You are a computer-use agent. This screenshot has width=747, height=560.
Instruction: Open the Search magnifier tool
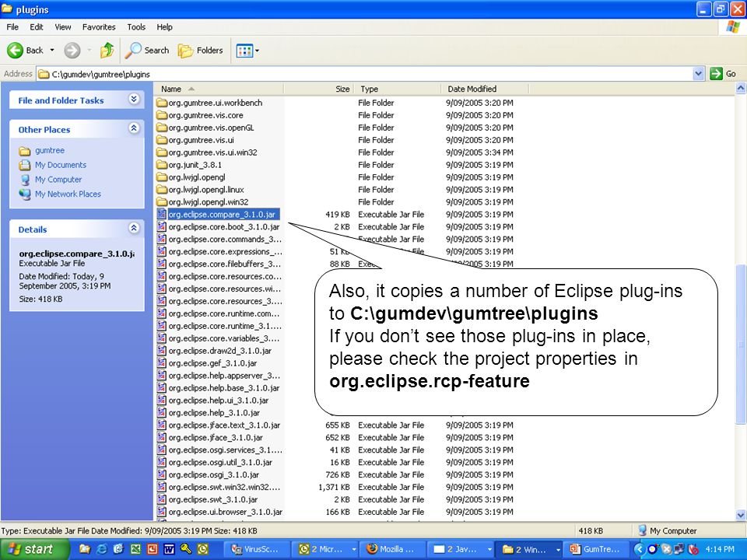(x=147, y=50)
